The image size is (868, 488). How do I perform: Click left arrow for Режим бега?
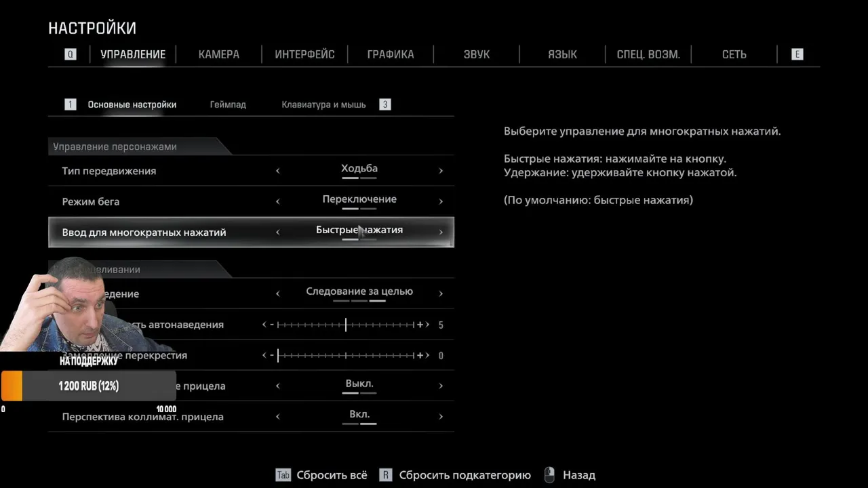(x=277, y=201)
